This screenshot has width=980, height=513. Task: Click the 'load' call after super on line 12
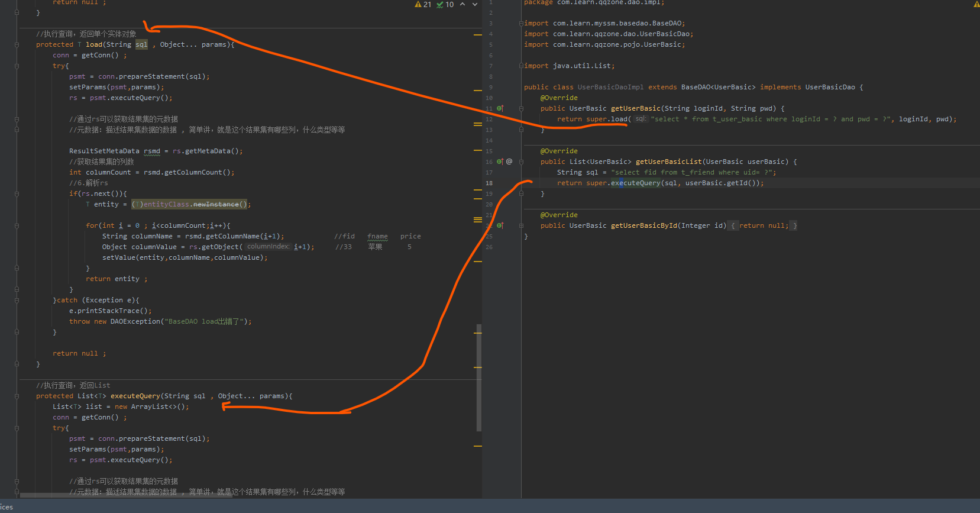pyautogui.click(x=619, y=119)
